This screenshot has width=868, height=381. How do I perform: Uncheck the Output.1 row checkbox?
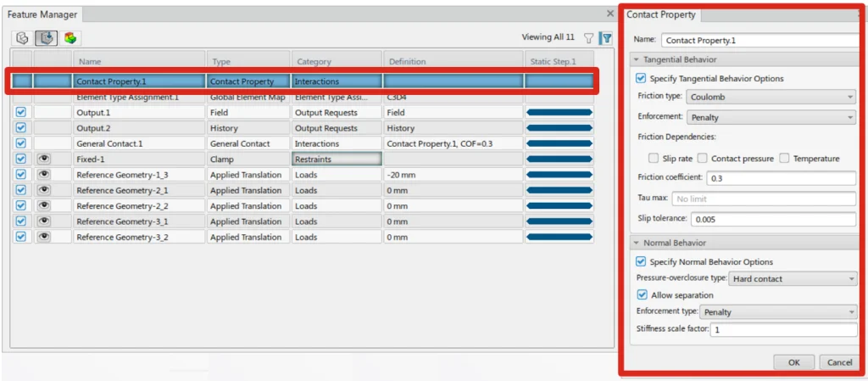click(21, 112)
